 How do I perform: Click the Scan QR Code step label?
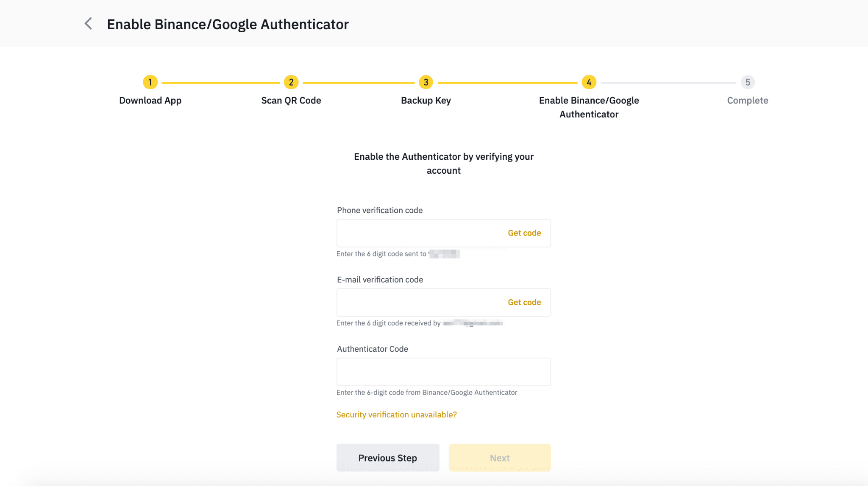pyautogui.click(x=291, y=100)
